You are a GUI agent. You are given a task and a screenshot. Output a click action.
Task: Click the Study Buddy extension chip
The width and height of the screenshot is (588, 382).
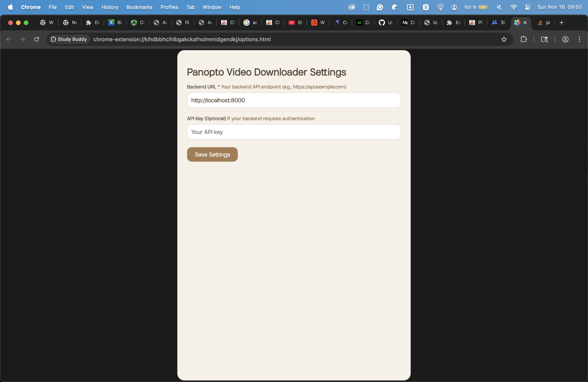coord(69,39)
